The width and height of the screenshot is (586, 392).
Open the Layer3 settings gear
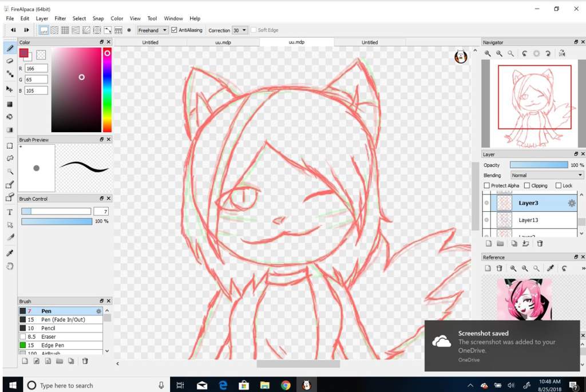(x=572, y=203)
